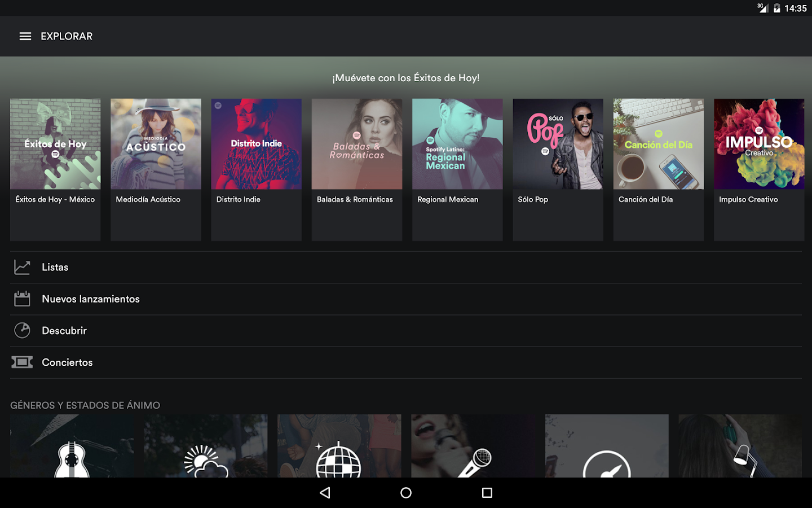Image resolution: width=812 pixels, height=508 pixels.
Task: Tap the Nuevos lanzamientos calendar icon
Action: 22,299
